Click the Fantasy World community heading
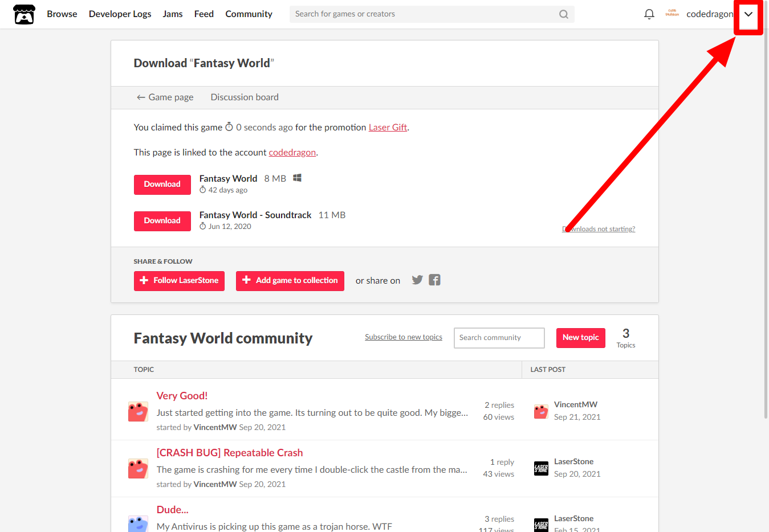The width and height of the screenshot is (769, 532). [x=223, y=338]
